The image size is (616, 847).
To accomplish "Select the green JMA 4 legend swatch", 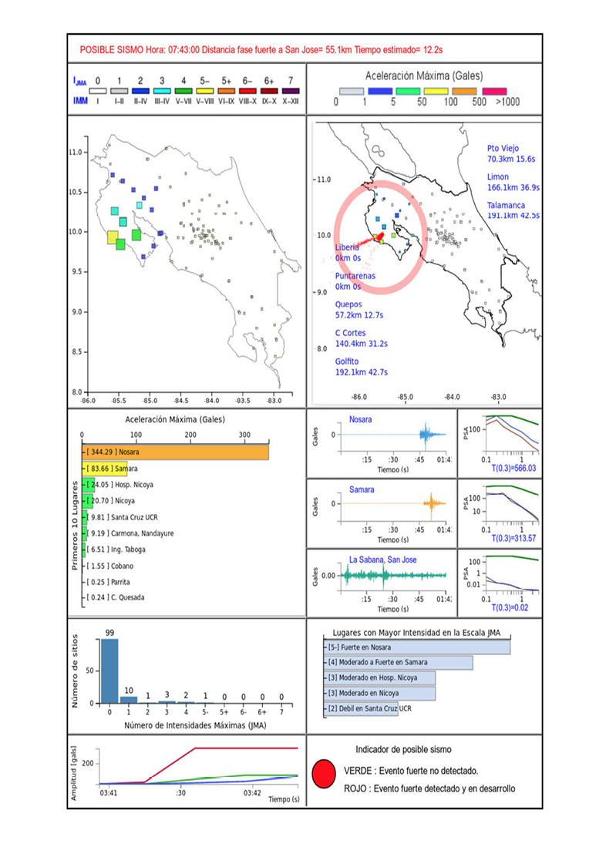I will point(183,91).
